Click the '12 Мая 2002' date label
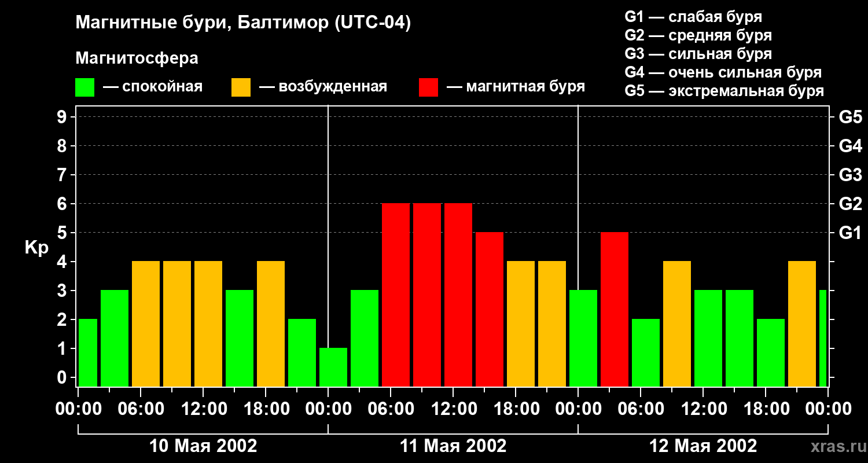Viewport: 868px width, 463px height. click(x=703, y=446)
